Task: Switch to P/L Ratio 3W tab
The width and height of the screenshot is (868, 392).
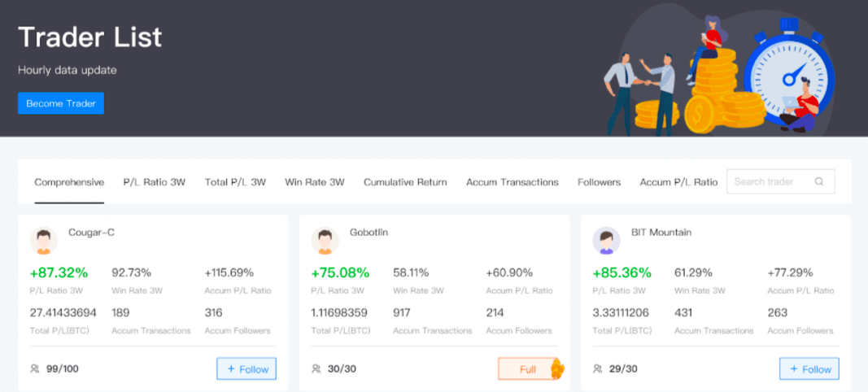Action: tap(155, 182)
